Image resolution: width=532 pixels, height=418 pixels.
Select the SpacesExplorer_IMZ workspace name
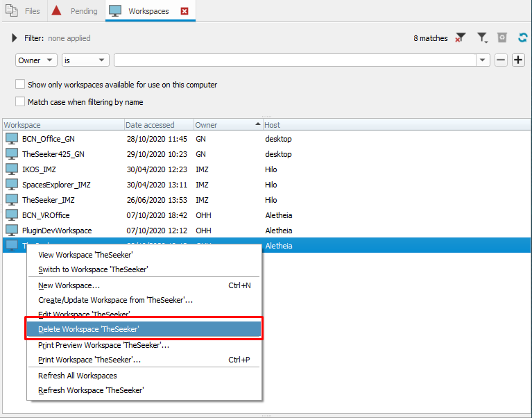pos(56,185)
